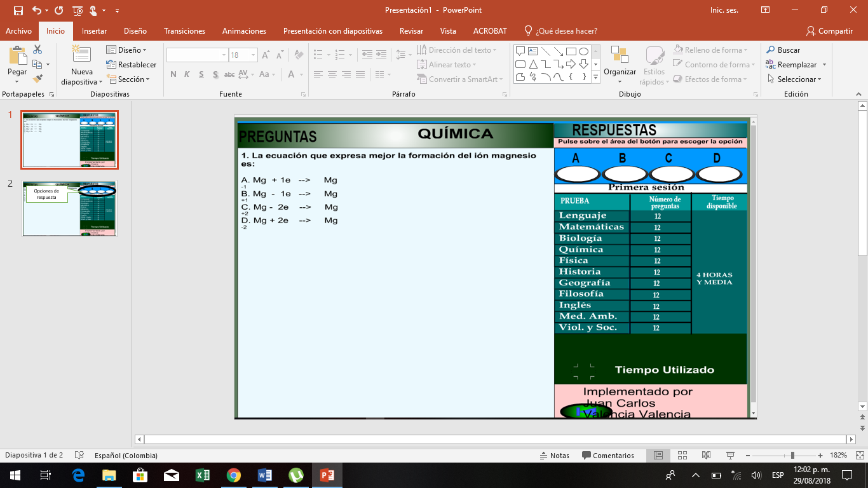This screenshot has width=868, height=488.
Task: Click Restablecer slide button
Action: (132, 65)
